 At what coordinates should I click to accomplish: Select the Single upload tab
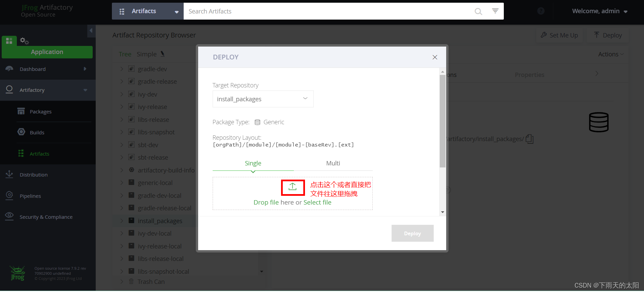click(x=253, y=163)
